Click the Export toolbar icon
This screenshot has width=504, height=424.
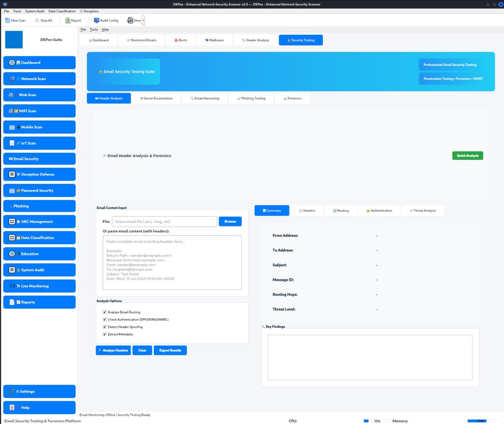tap(68, 20)
